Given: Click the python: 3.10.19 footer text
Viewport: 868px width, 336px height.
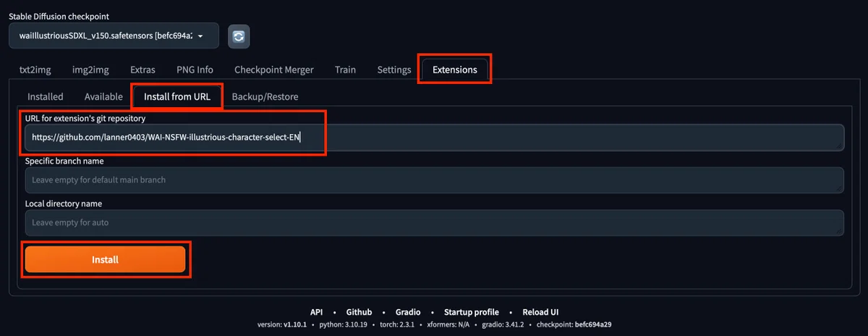Looking at the screenshot, I should pos(344,324).
